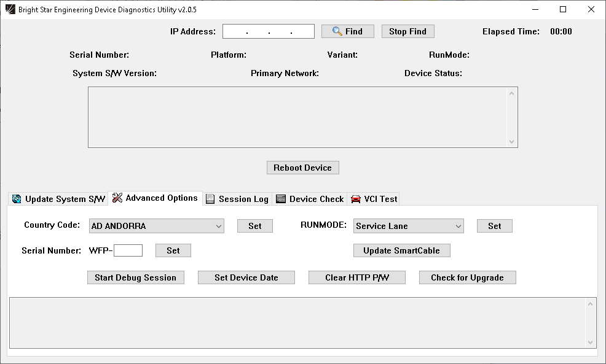Image resolution: width=606 pixels, height=364 pixels.
Task: Click the magnifier Find button
Action: coord(348,31)
